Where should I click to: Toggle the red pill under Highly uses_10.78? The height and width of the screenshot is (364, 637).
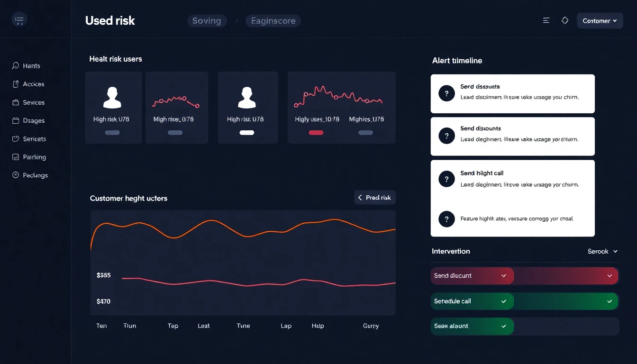pos(316,133)
